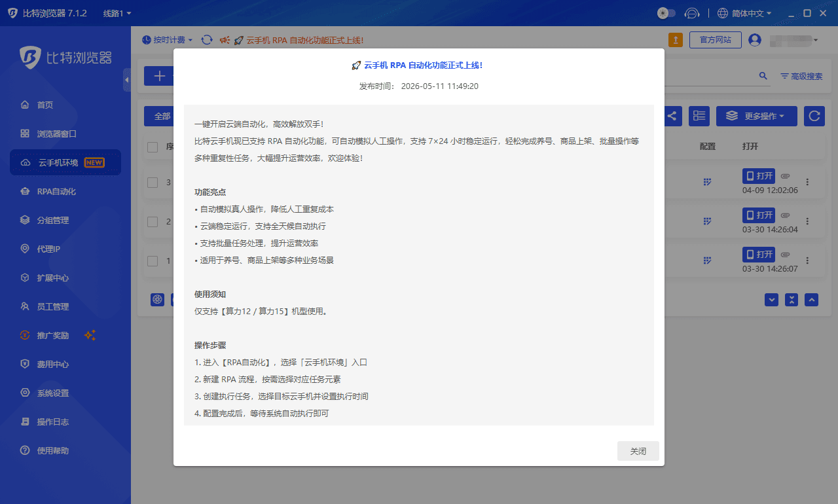Screen dimensions: 838x504
Task: Click the 使用须知 heading in the dialog
Action: [x=210, y=295]
